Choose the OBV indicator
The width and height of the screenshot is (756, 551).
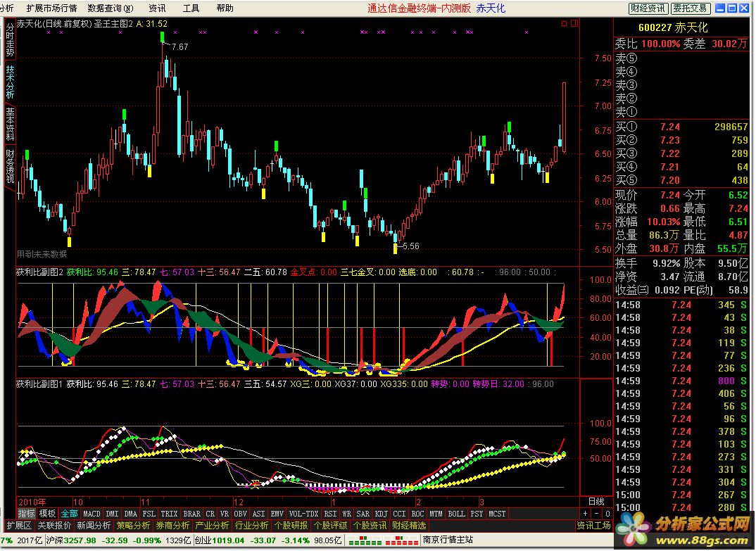(240, 514)
